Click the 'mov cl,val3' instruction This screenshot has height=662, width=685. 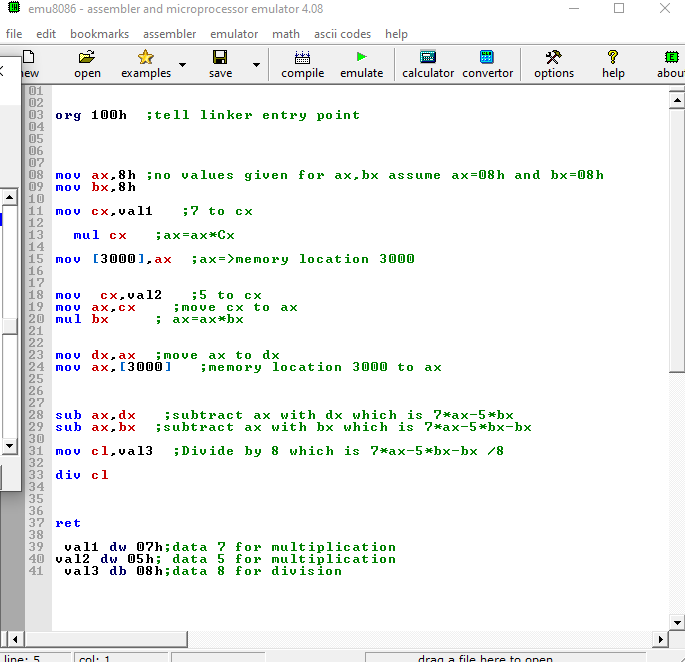(104, 451)
